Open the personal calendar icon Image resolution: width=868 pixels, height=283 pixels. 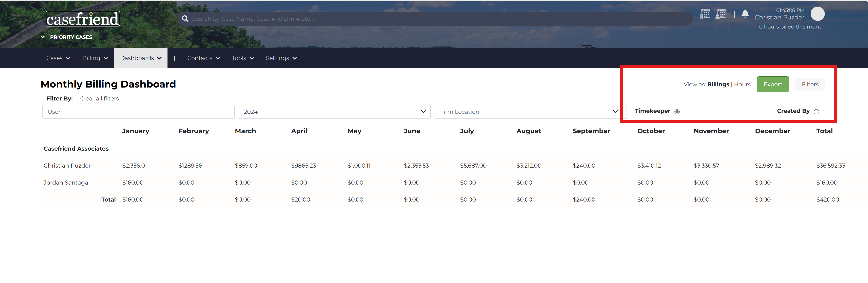[721, 14]
